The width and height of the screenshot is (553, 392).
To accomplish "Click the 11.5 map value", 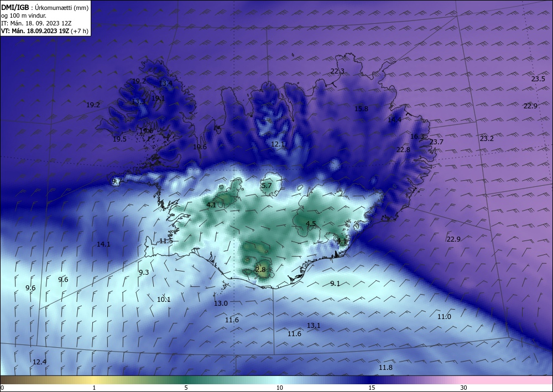I will click(166, 241).
